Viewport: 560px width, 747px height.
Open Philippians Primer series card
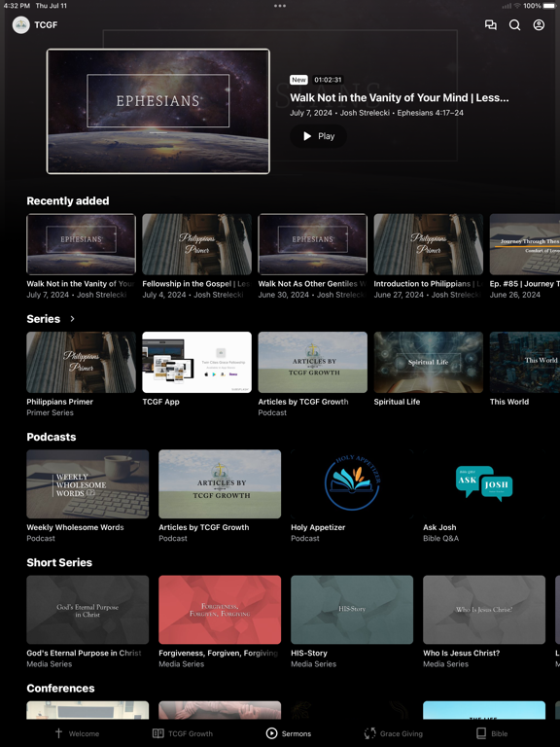(x=81, y=363)
